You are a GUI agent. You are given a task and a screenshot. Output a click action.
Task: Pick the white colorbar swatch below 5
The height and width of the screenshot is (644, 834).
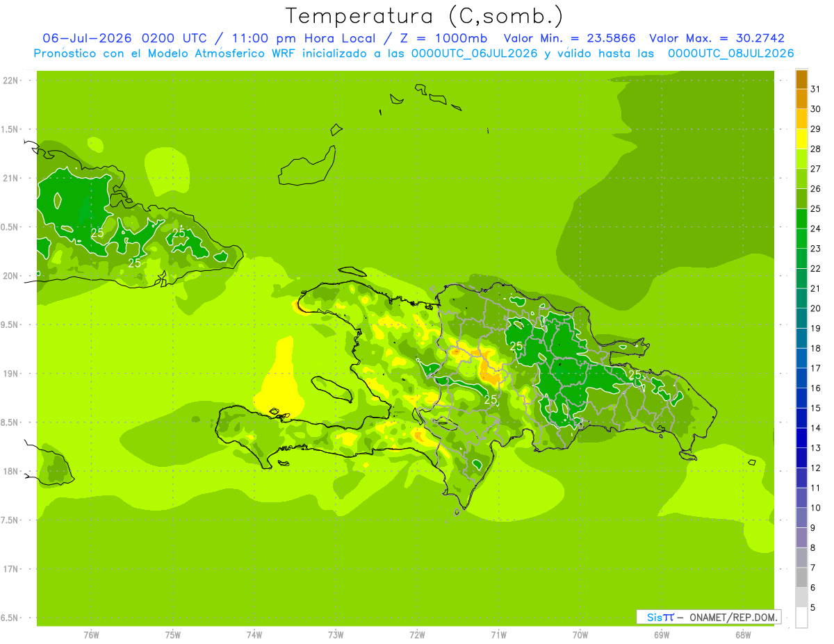click(x=801, y=618)
